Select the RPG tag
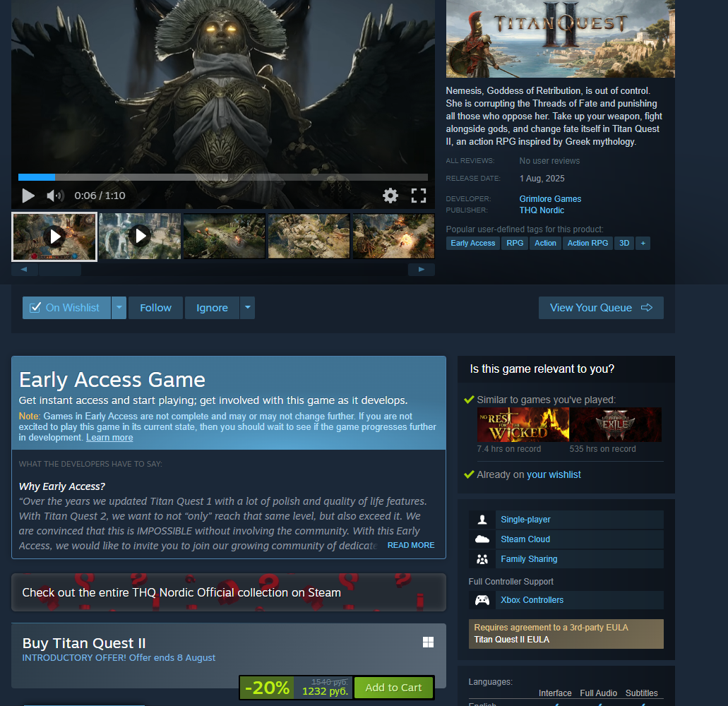This screenshot has width=728, height=706. click(x=515, y=244)
